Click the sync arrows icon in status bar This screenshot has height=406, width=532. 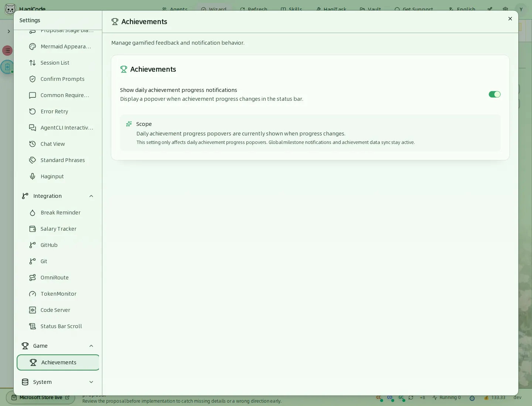pos(411,398)
